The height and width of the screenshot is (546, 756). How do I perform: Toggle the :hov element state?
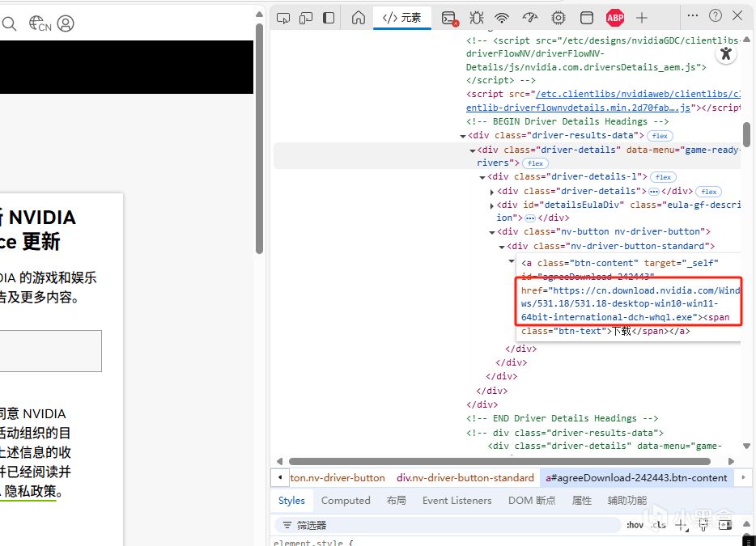[635, 525]
